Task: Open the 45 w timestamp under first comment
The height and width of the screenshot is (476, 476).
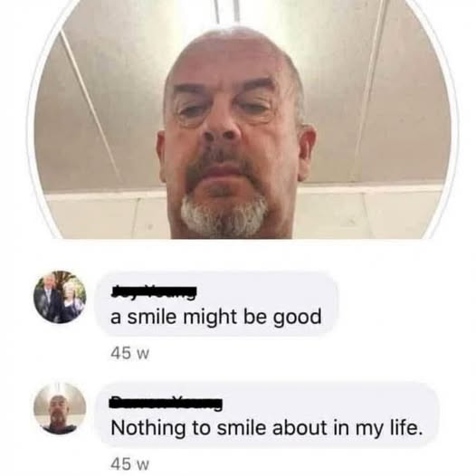Action: [130, 353]
